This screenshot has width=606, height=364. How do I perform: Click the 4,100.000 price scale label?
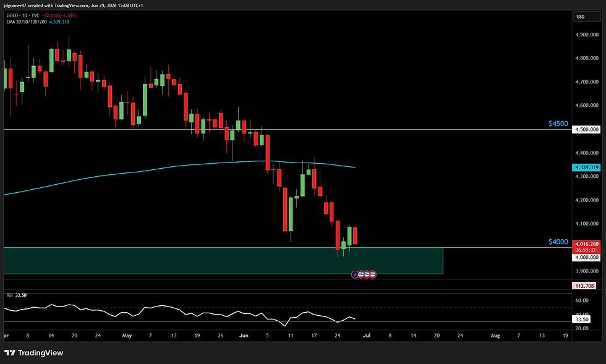(x=587, y=224)
